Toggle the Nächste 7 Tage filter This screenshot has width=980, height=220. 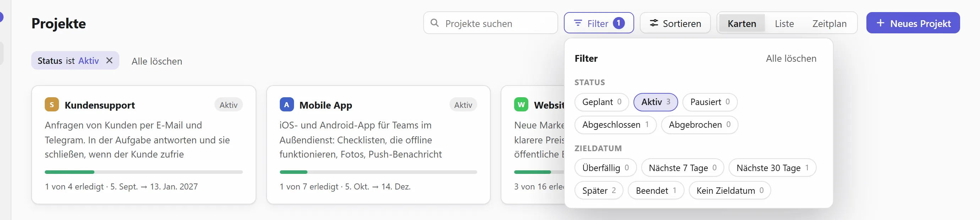(x=682, y=167)
